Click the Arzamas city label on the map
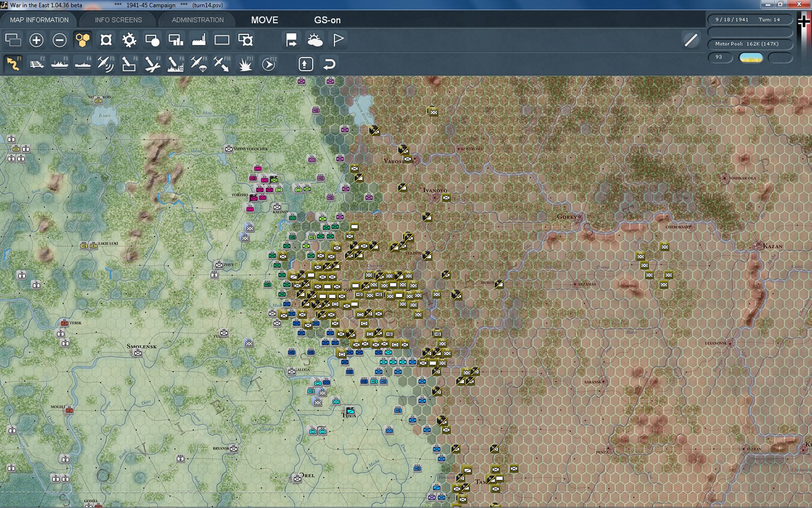Viewport: 812px width, 508px height. pos(587,284)
